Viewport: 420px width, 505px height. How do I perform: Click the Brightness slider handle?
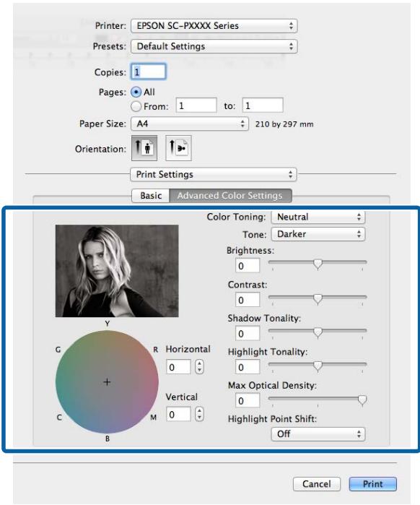318,264
